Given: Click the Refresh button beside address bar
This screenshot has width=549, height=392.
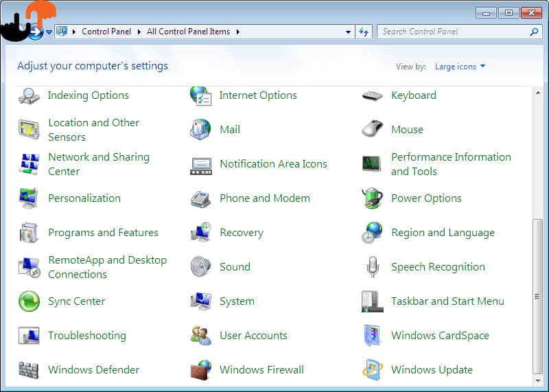Looking at the screenshot, I should coord(364,32).
